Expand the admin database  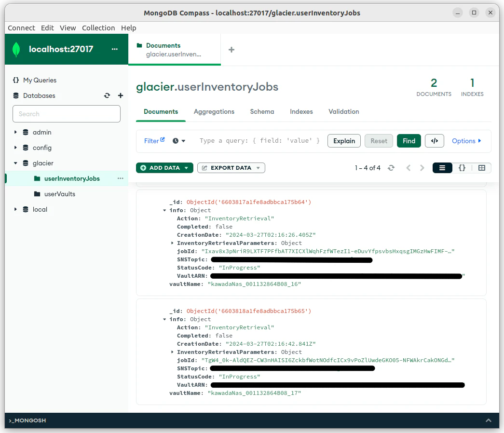tap(15, 132)
